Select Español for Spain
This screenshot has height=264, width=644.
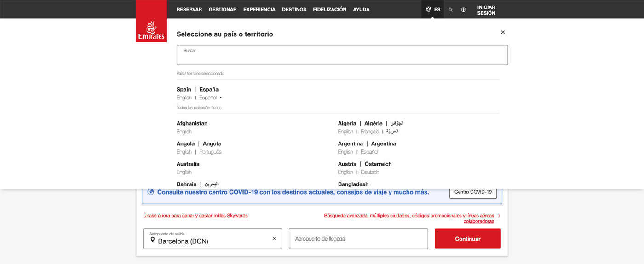click(x=208, y=98)
